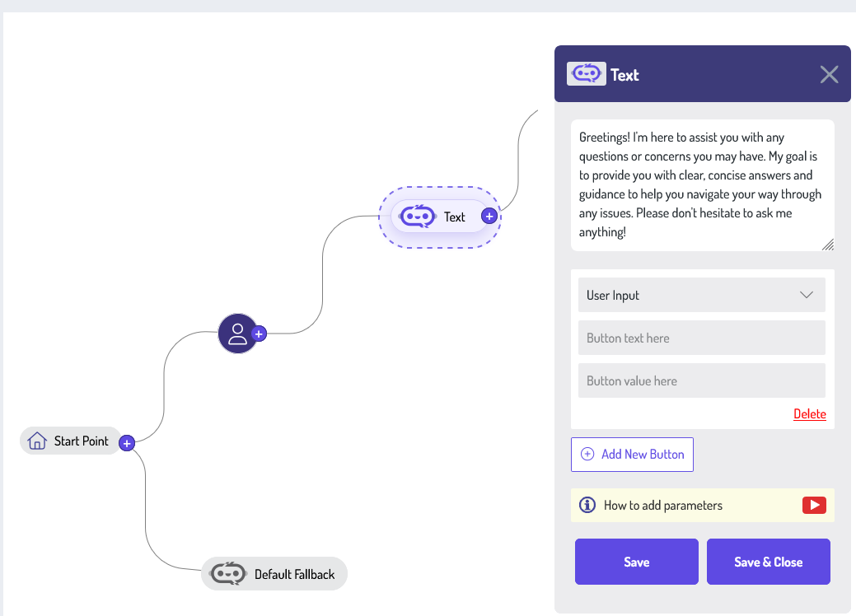Click the plus icon on the user node

259,334
